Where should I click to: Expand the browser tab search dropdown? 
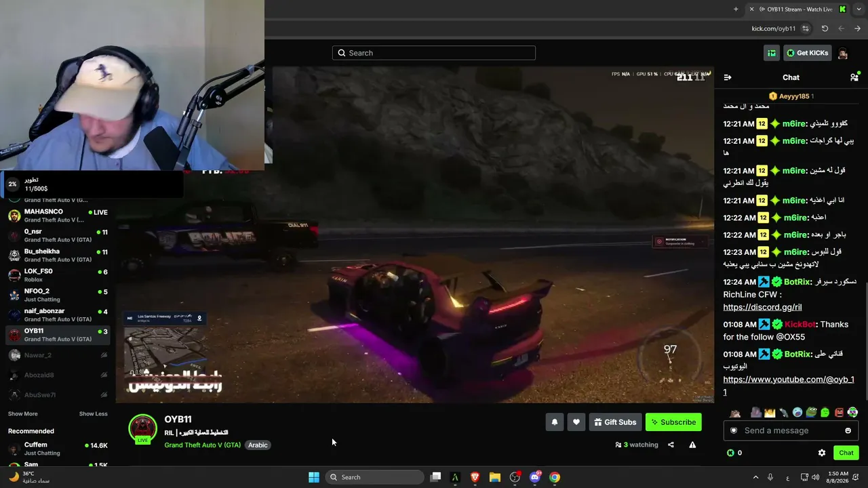859,9
